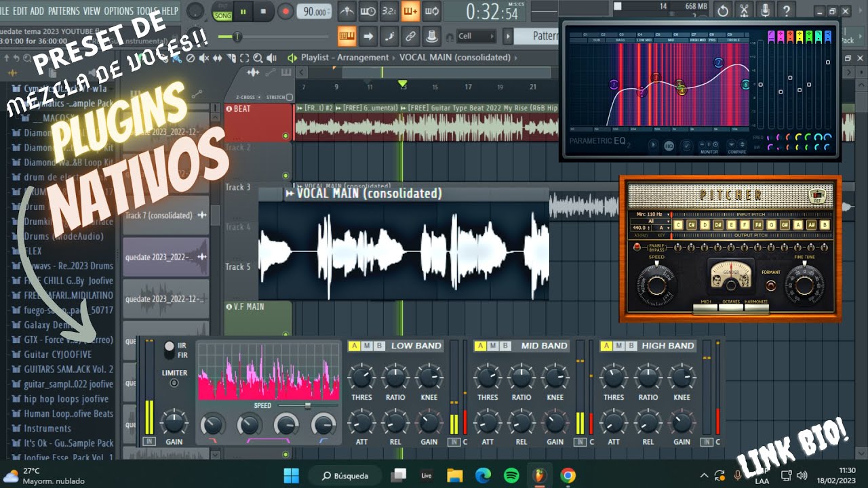Select the A button on LOW BAND
The height and width of the screenshot is (488, 868).
tap(354, 346)
